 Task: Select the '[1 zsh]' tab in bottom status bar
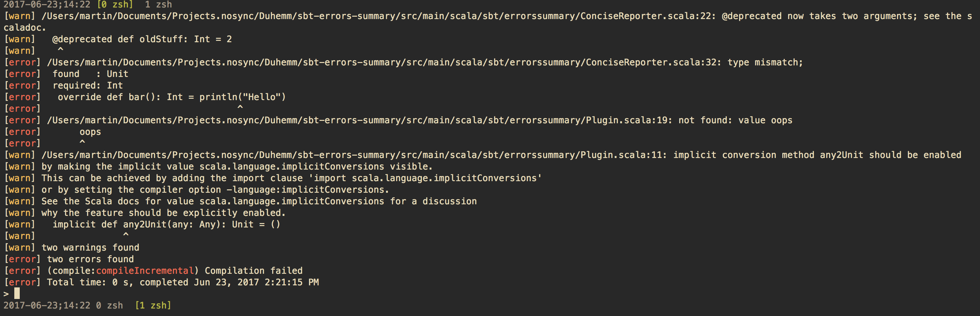click(x=153, y=305)
